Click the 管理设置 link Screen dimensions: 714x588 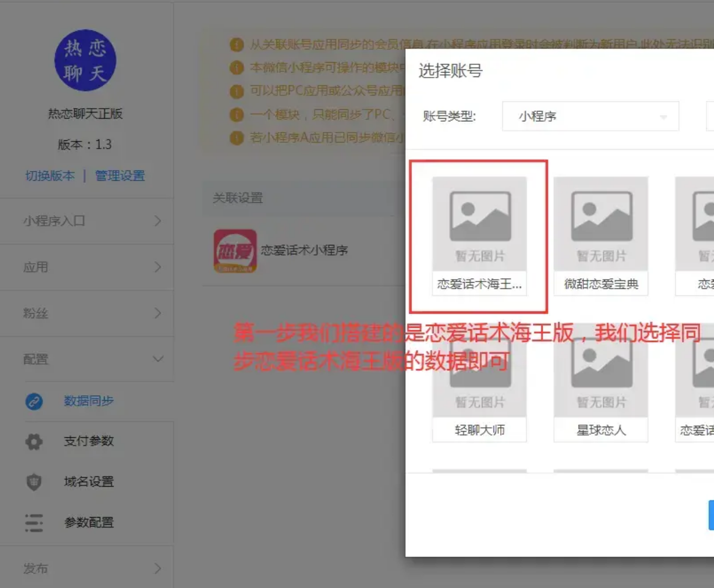point(120,176)
